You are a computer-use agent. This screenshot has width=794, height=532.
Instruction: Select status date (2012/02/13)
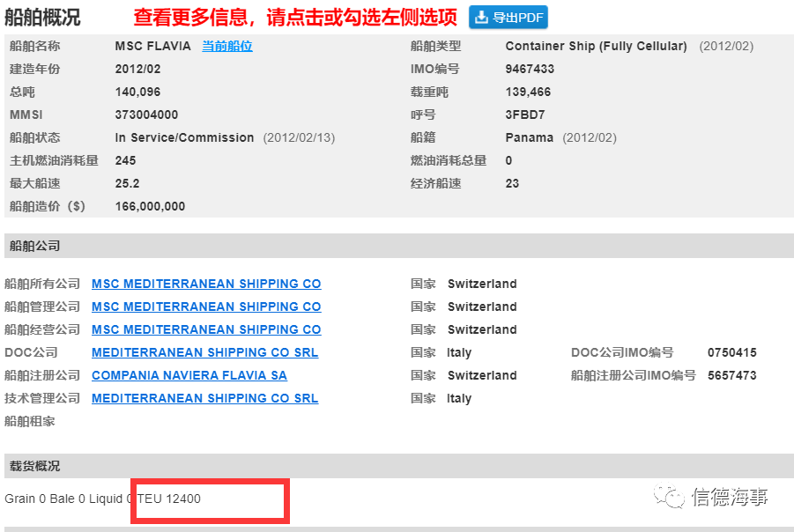299,137
